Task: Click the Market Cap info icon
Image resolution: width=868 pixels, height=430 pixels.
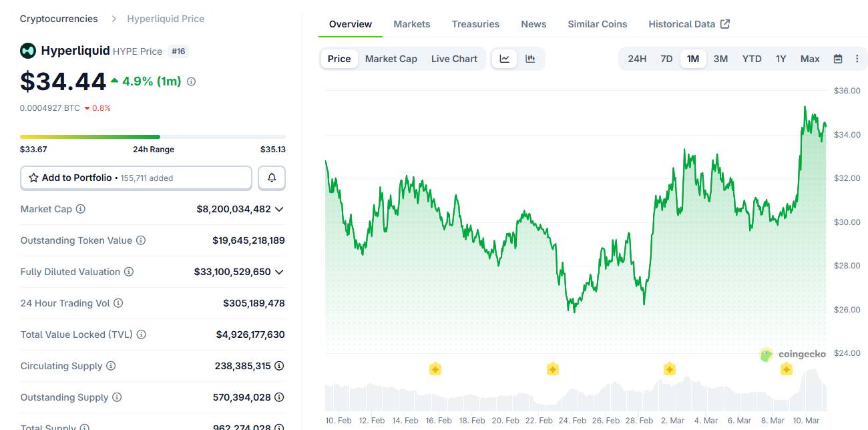Action: coord(81,209)
